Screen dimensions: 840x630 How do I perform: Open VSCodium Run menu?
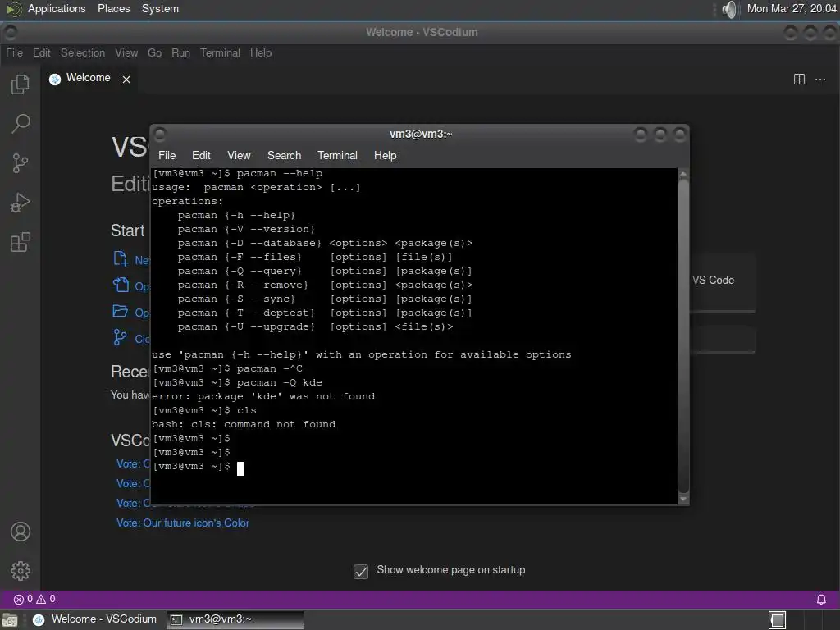[x=180, y=53]
